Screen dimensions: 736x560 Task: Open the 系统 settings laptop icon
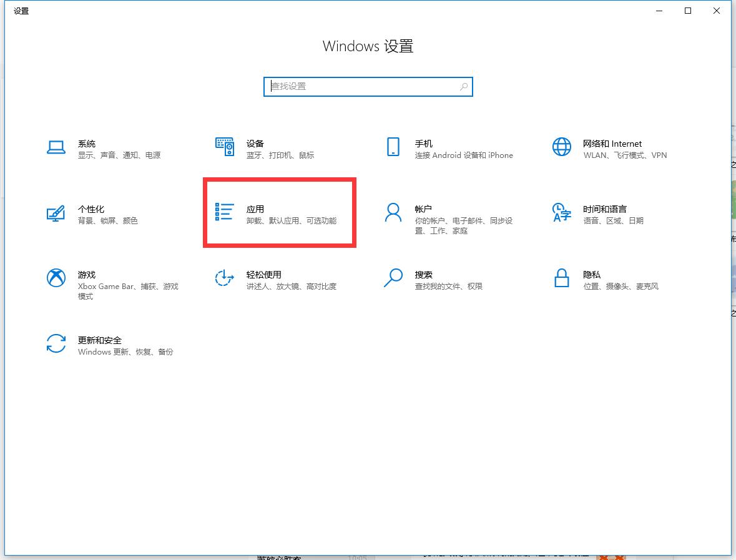point(56,147)
